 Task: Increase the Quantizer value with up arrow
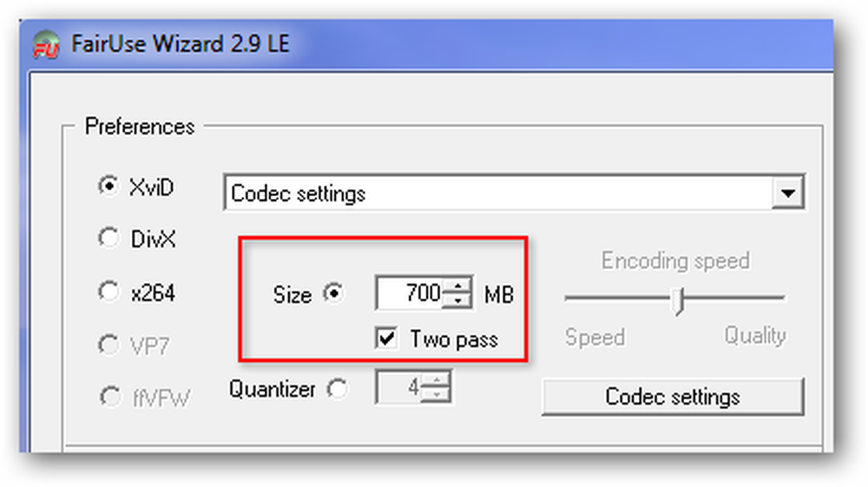[x=437, y=379]
